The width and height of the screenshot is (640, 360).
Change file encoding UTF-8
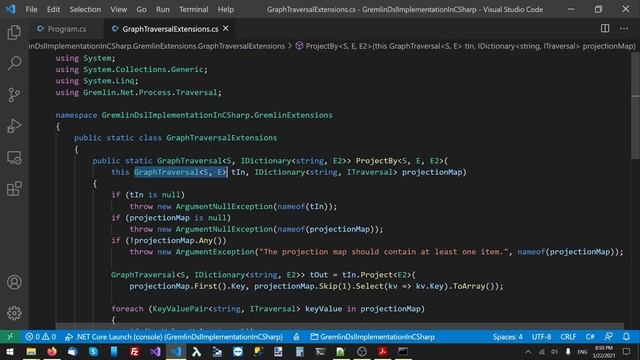click(x=541, y=337)
